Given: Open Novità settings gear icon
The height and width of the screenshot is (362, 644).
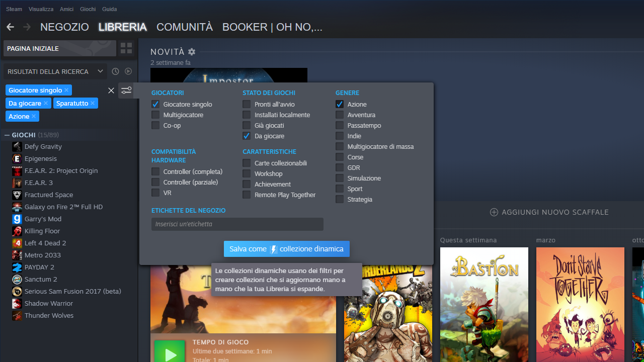Looking at the screenshot, I should [192, 52].
